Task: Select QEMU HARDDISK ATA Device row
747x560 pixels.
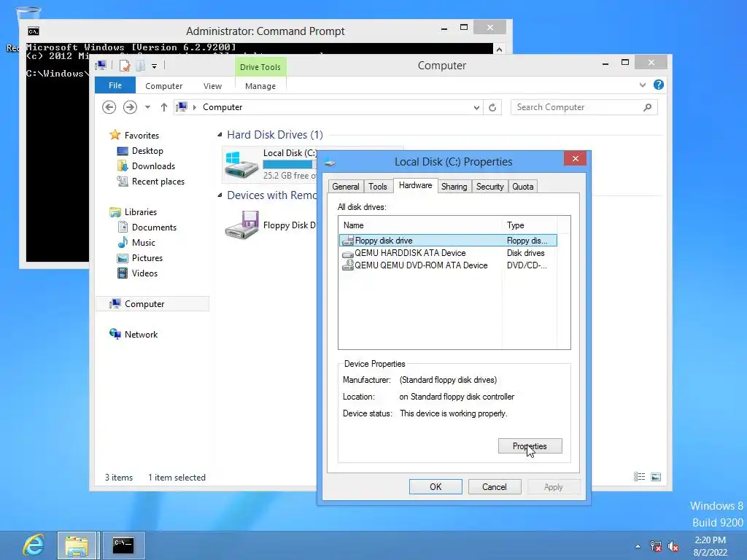Action: pyautogui.click(x=448, y=253)
